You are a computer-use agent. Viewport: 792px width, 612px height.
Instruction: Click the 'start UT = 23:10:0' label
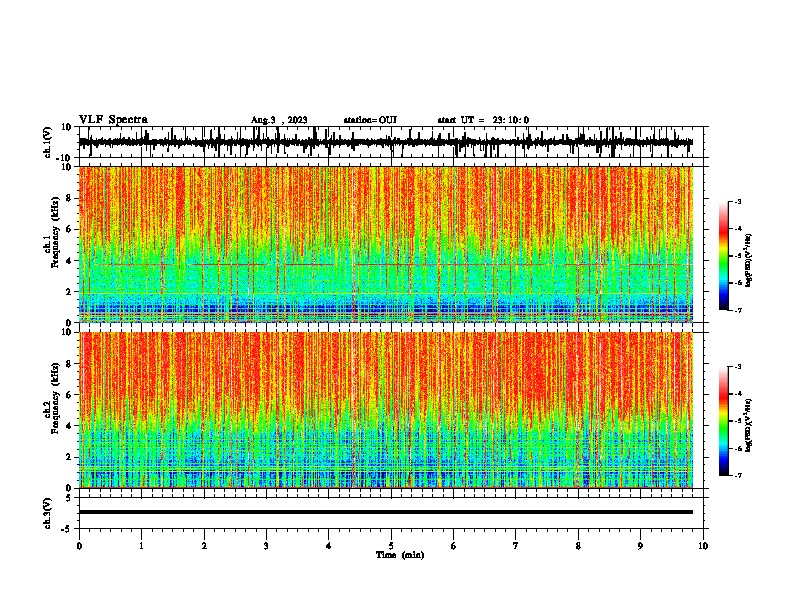pyautogui.click(x=483, y=120)
